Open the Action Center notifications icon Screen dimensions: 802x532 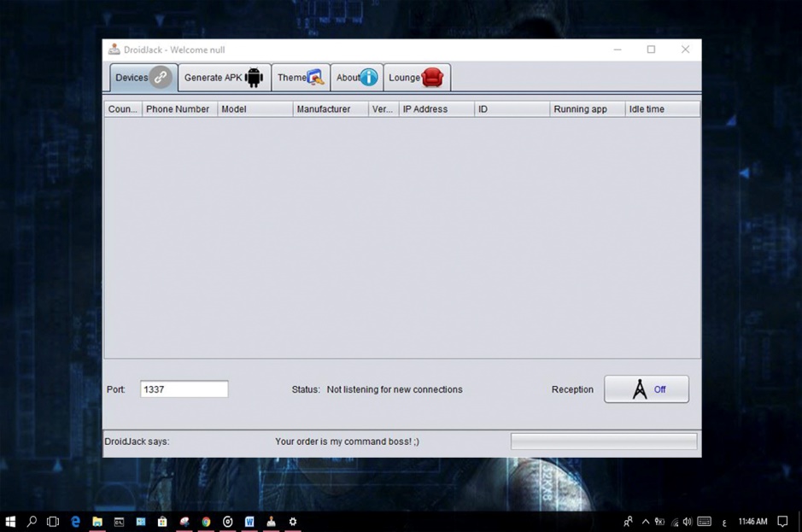782,521
